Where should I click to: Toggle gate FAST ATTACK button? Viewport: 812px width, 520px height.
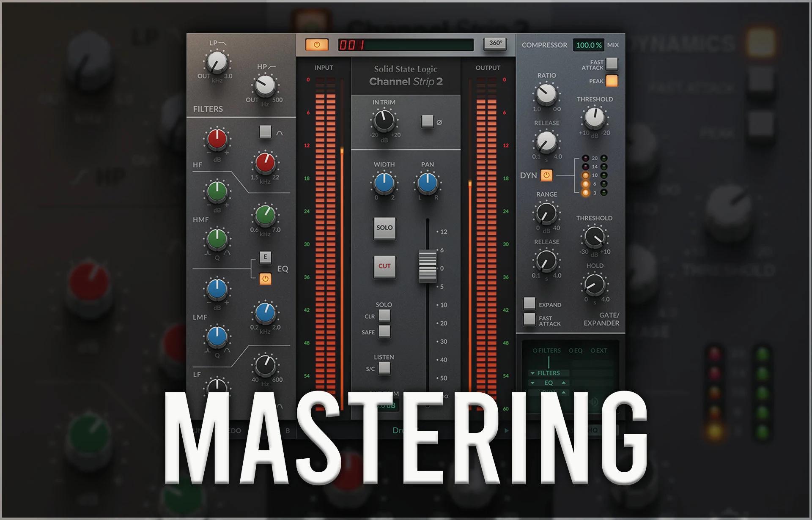pos(529,319)
